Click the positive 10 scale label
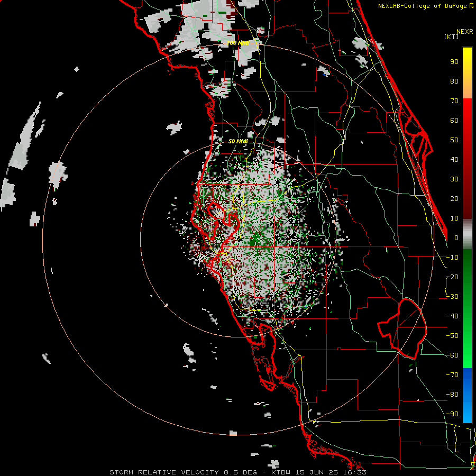The width and height of the screenshot is (476, 476). click(454, 218)
